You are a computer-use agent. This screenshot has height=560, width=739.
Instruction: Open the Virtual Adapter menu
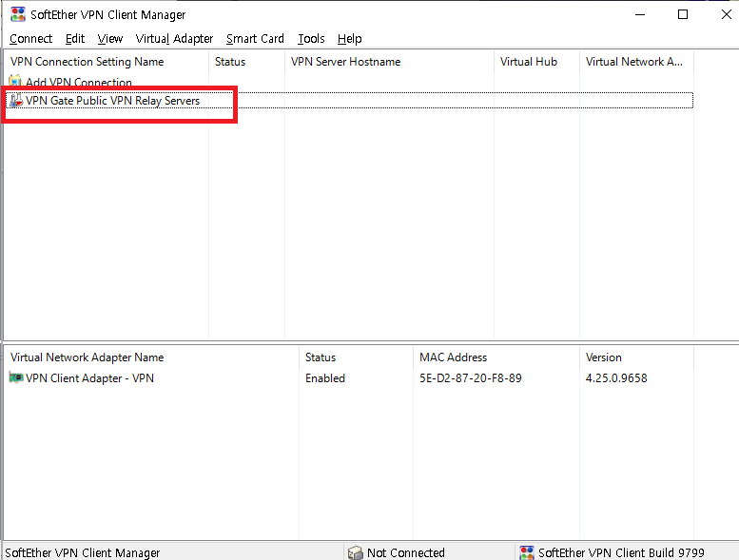174,39
